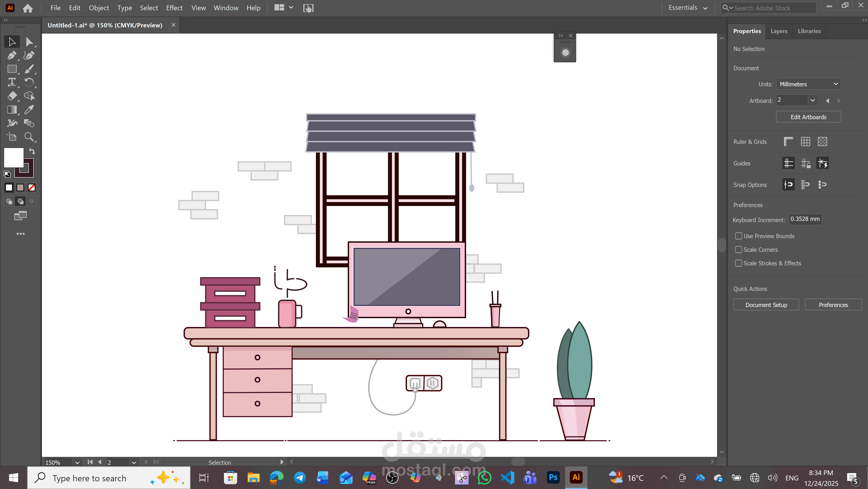Enable Scale Corners
Screen dimensions: 868x489
(738, 249)
